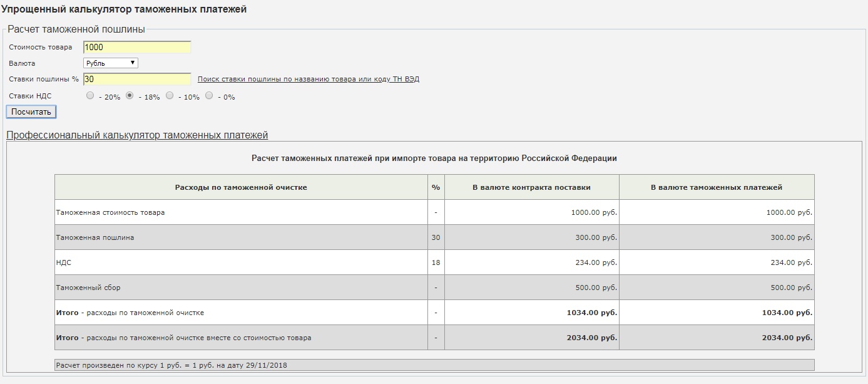This screenshot has width=868, height=384.
Task: Select the Таможенный сбор row label
Action: pyautogui.click(x=88, y=288)
